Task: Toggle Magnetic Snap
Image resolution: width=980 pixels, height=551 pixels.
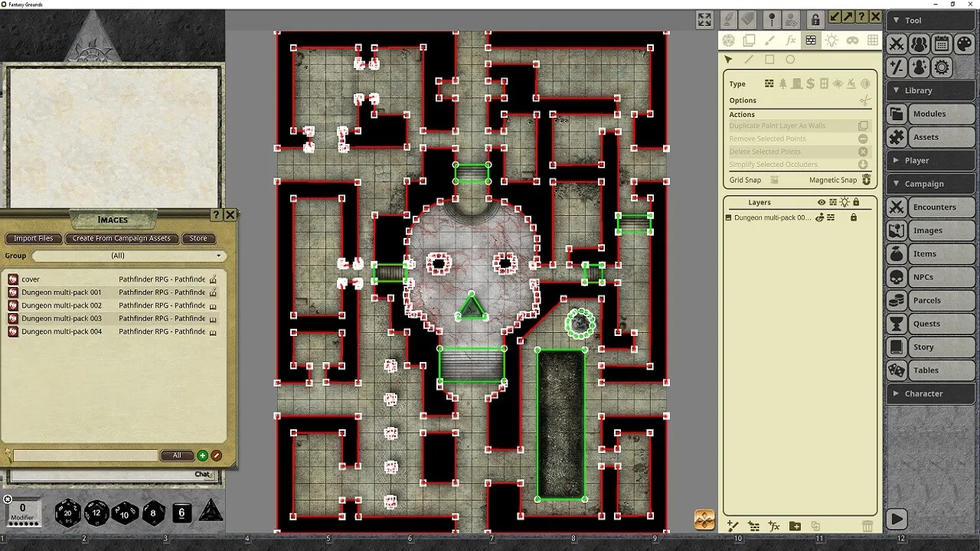Action: click(x=867, y=180)
